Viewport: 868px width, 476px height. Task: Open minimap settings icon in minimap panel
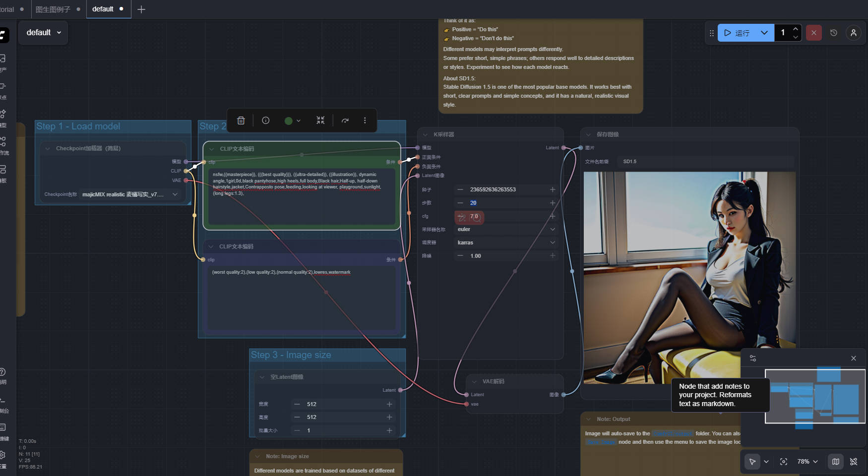[x=753, y=358]
